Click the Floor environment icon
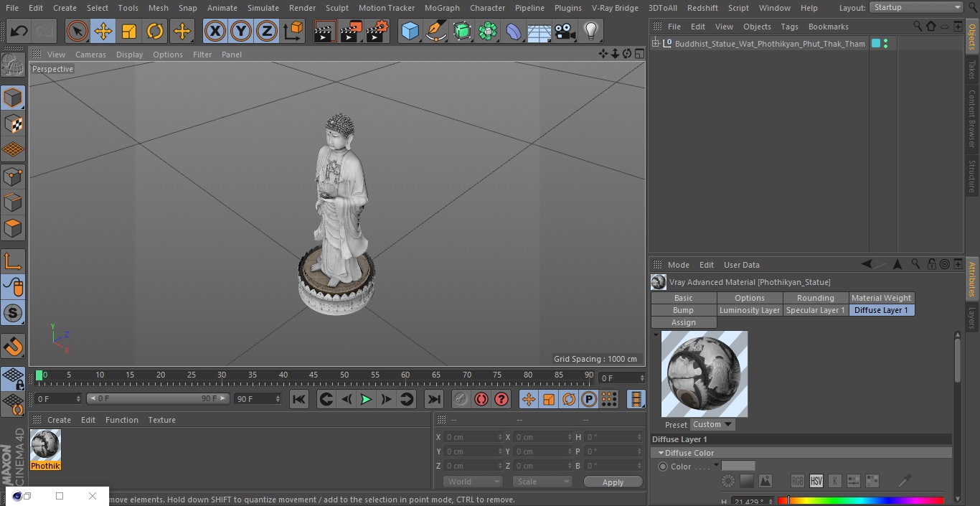This screenshot has width=980, height=506. pyautogui.click(x=540, y=31)
